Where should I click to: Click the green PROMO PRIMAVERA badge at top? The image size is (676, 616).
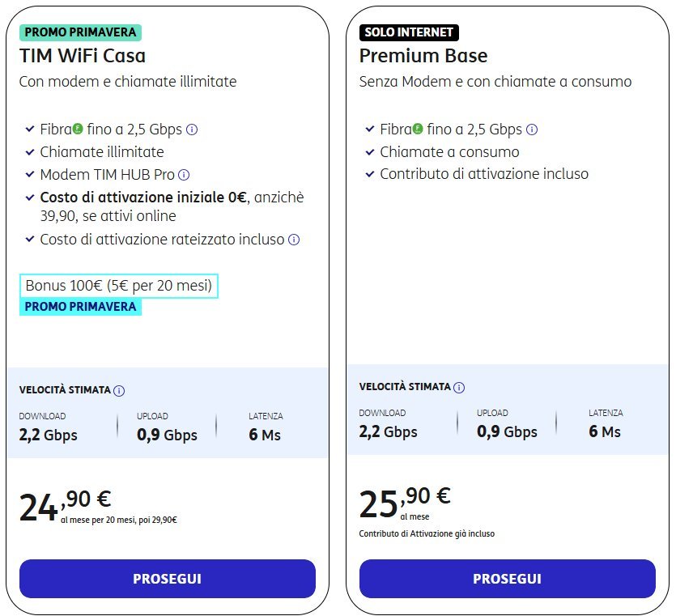click(x=81, y=32)
